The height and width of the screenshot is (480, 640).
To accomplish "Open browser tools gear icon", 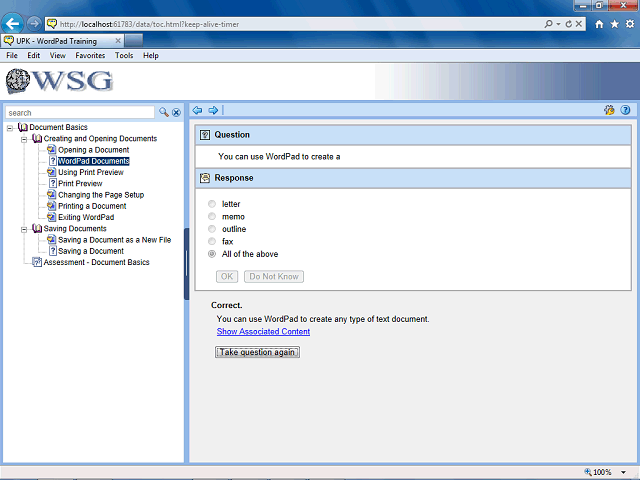I will tap(630, 24).
